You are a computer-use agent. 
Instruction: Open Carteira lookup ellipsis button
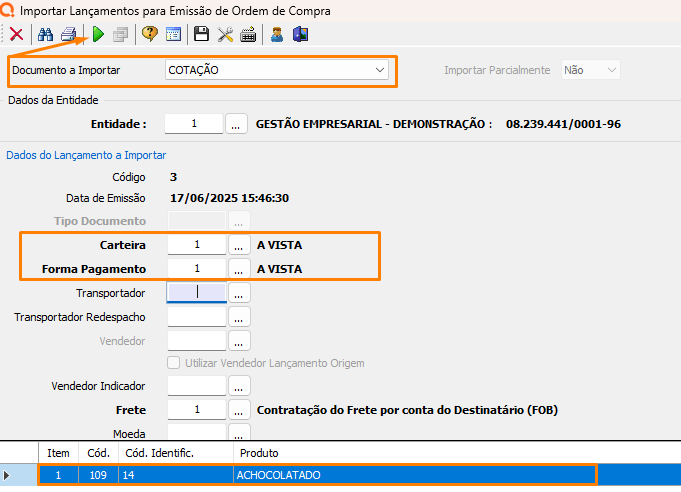[x=239, y=245]
